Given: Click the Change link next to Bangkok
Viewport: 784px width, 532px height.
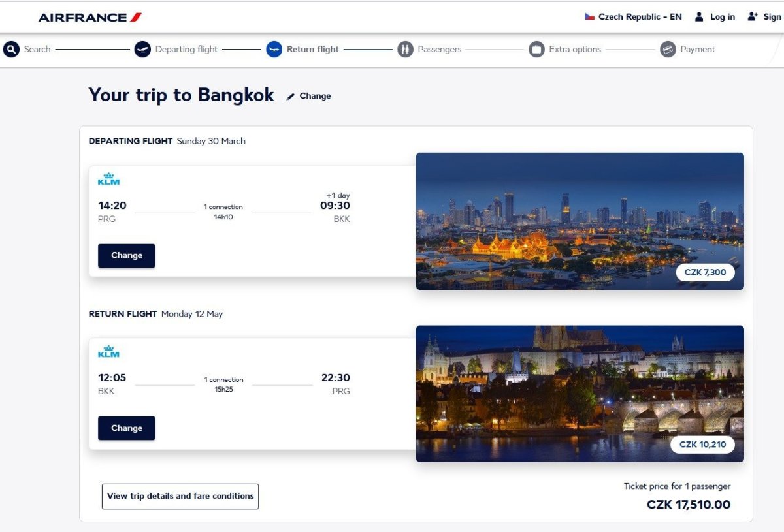Looking at the screenshot, I should click(315, 96).
